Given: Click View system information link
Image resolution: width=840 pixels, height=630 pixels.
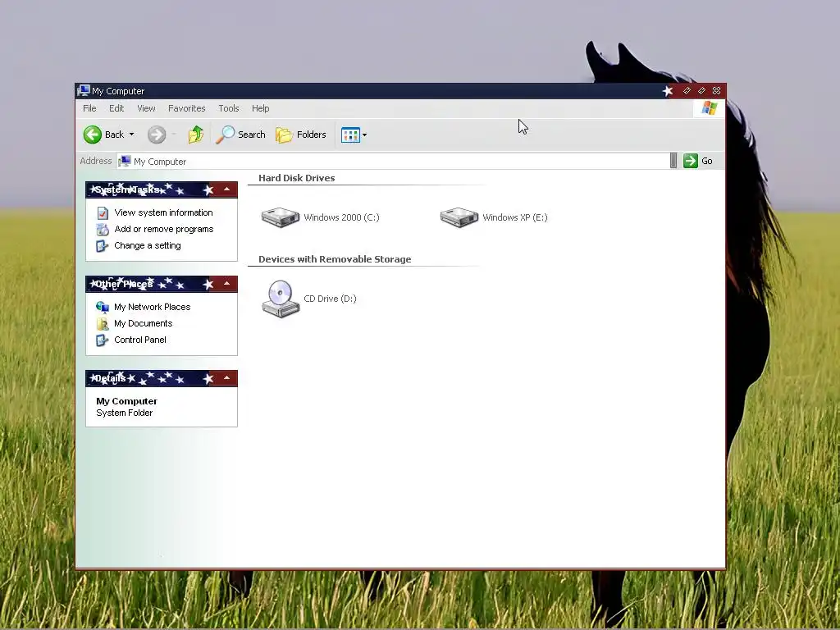Looking at the screenshot, I should tap(163, 212).
